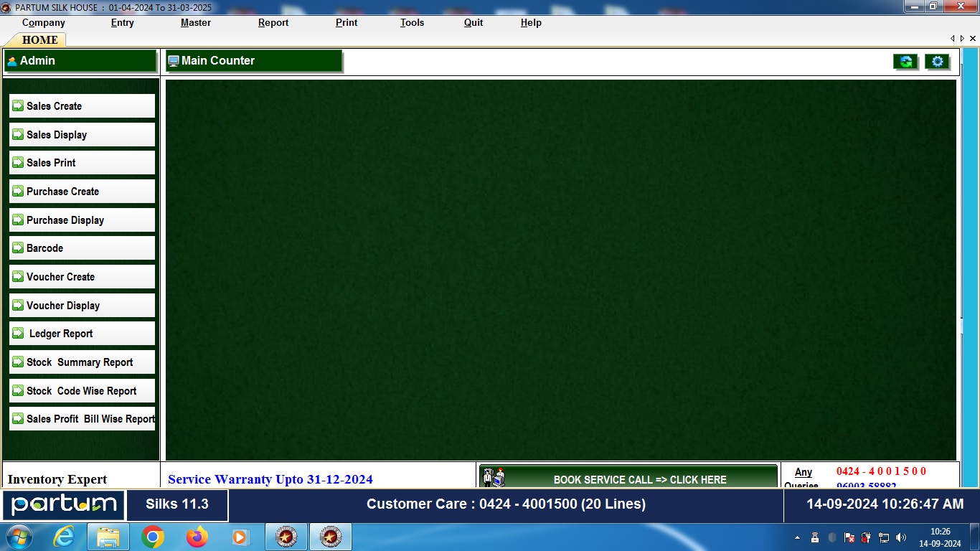Click the Service Warranty Upto 31-12-2024 text
The width and height of the screenshot is (980, 551).
pyautogui.click(x=270, y=479)
